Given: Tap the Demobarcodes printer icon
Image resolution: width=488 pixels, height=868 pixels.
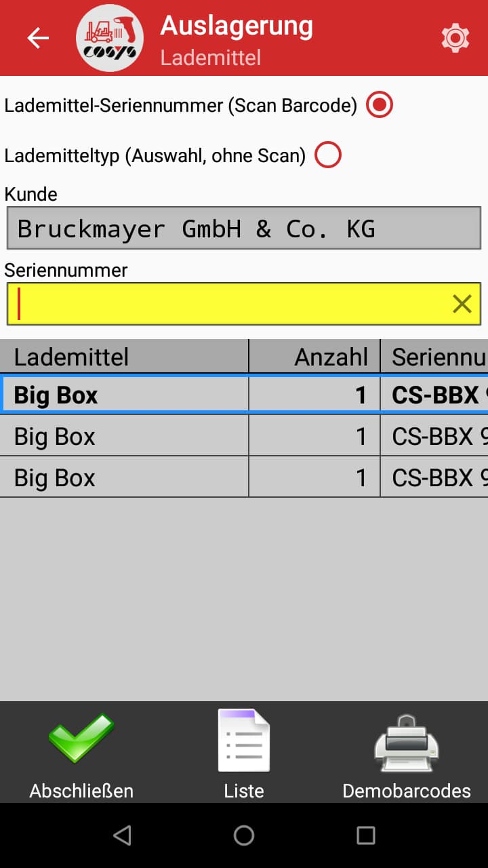Looking at the screenshot, I should (406, 739).
